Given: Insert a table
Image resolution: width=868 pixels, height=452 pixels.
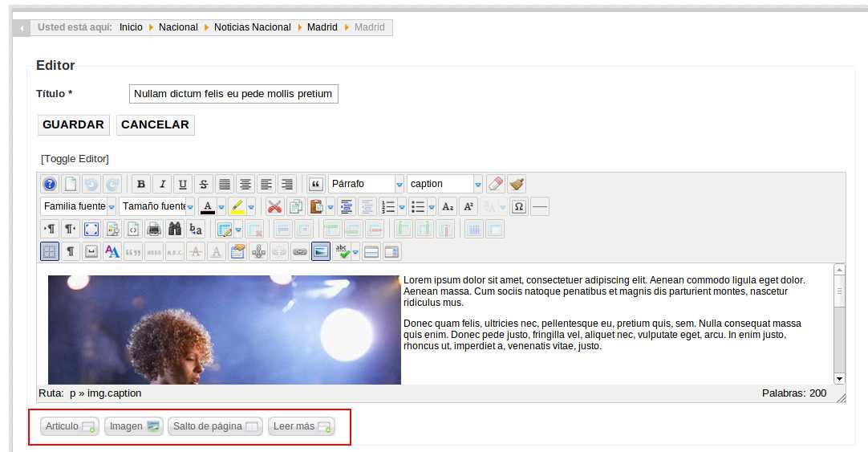Looking at the screenshot, I should pos(225,229).
